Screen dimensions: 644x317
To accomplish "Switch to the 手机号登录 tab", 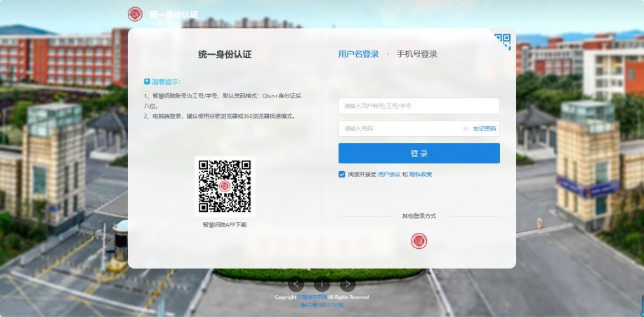I will pyautogui.click(x=416, y=54).
